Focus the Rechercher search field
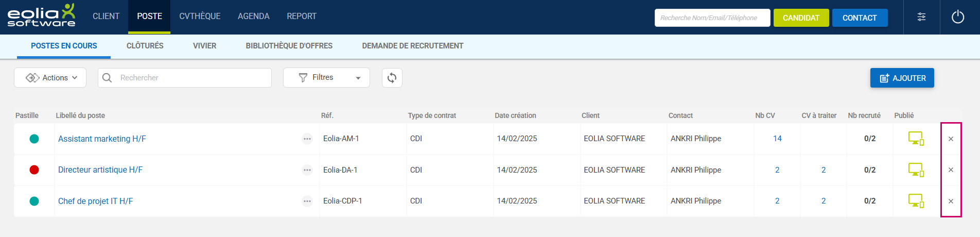980x237 pixels. pyautogui.click(x=190, y=78)
